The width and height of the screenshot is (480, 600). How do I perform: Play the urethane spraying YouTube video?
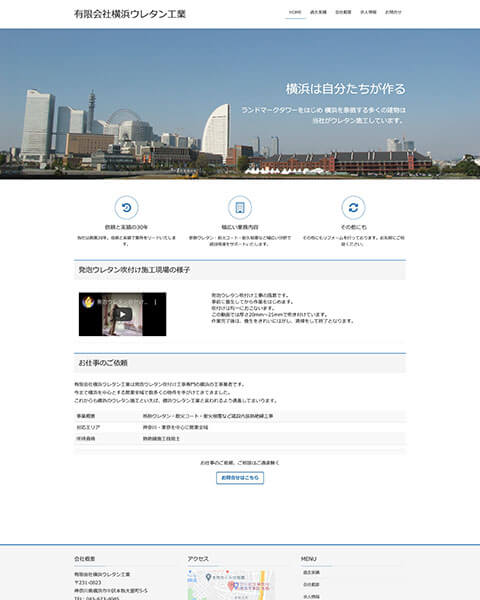click(122, 315)
